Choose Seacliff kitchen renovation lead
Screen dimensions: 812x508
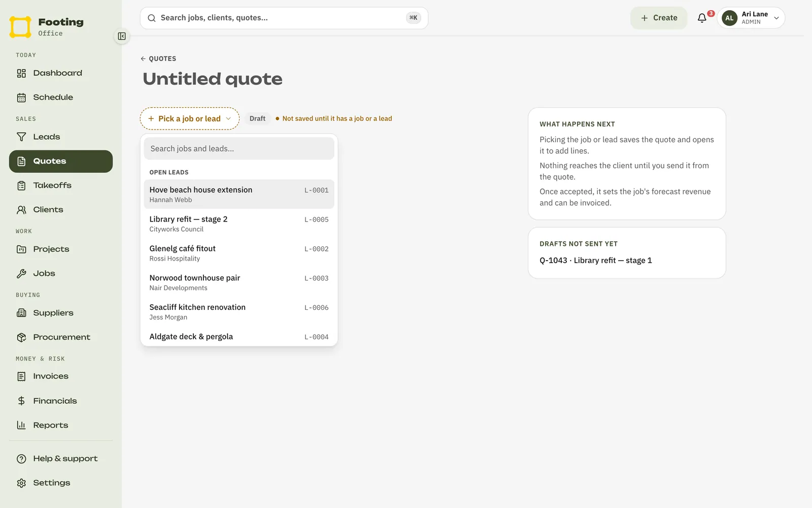click(239, 312)
